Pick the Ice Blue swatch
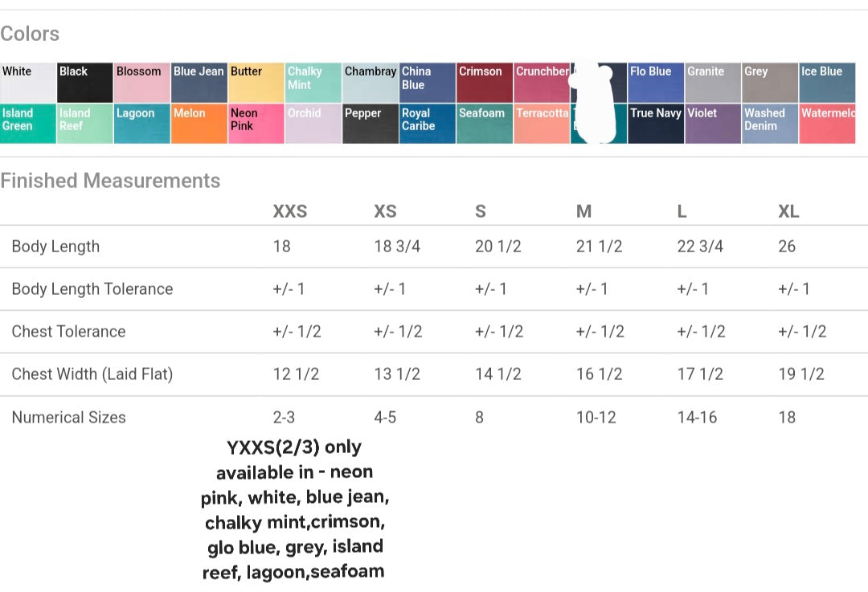 coord(827,83)
